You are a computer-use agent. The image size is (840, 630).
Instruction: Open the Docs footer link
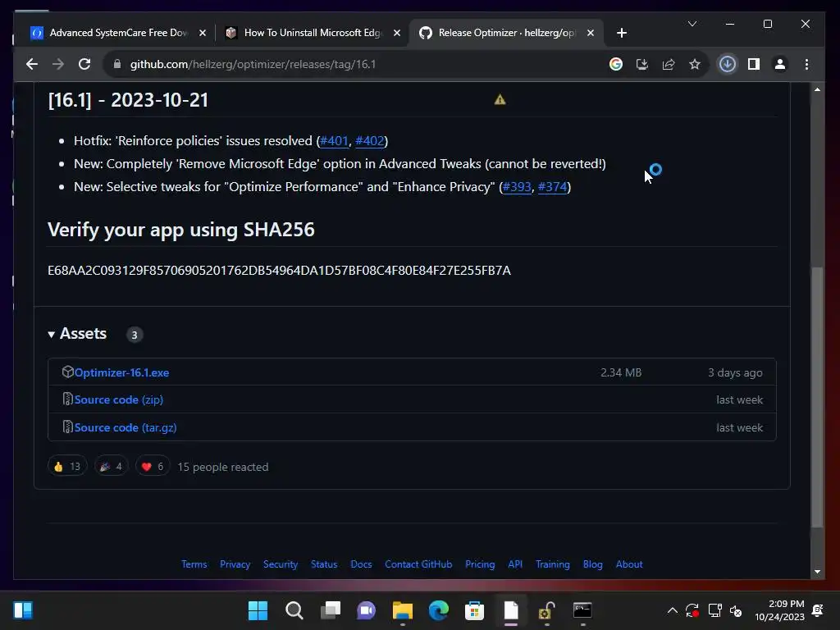(x=361, y=564)
